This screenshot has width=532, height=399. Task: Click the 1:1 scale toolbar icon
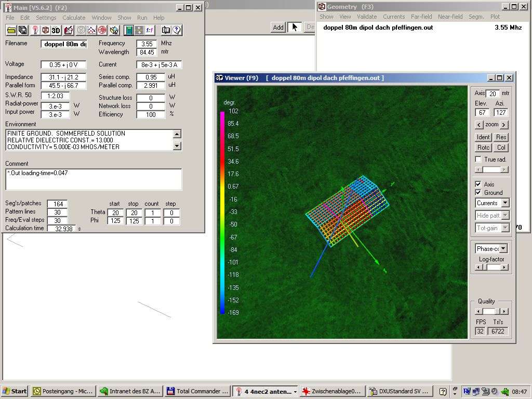pos(149,30)
